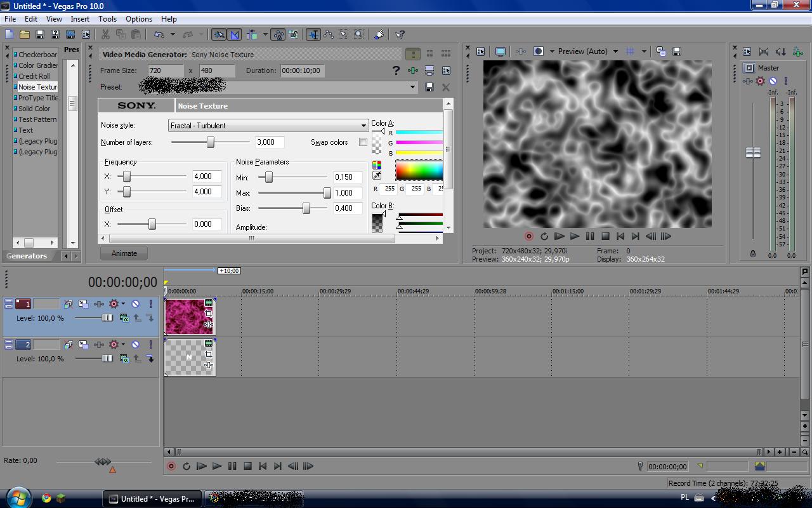Click the Open project folder icon
This screenshot has width=812, height=508.
pos(25,34)
